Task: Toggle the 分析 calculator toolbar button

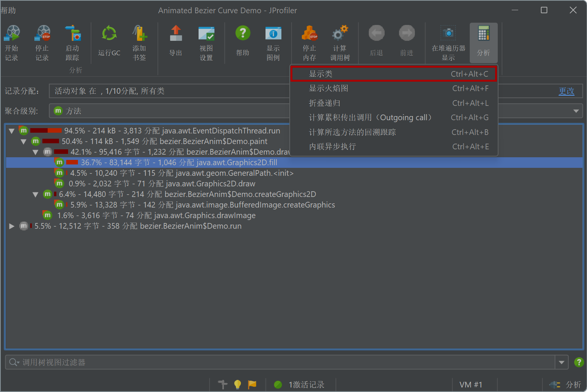Action: 484,42
